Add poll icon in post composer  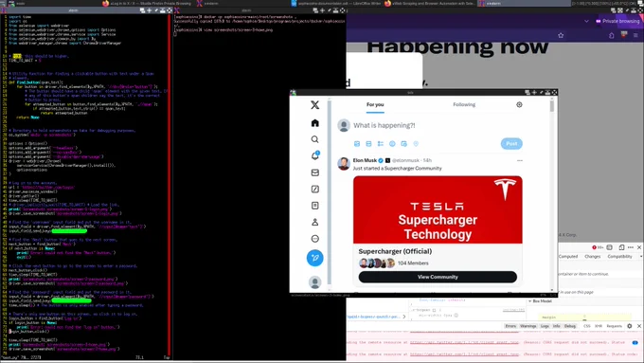[381, 143]
